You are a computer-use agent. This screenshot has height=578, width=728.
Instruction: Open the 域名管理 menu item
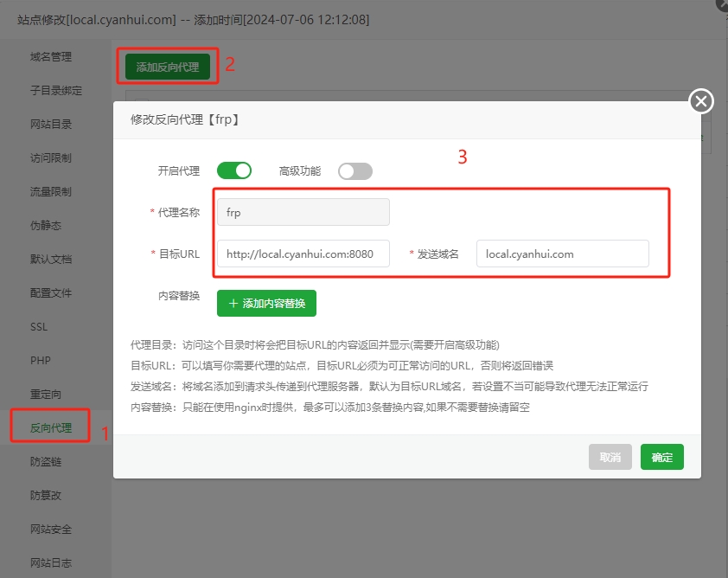pos(51,57)
